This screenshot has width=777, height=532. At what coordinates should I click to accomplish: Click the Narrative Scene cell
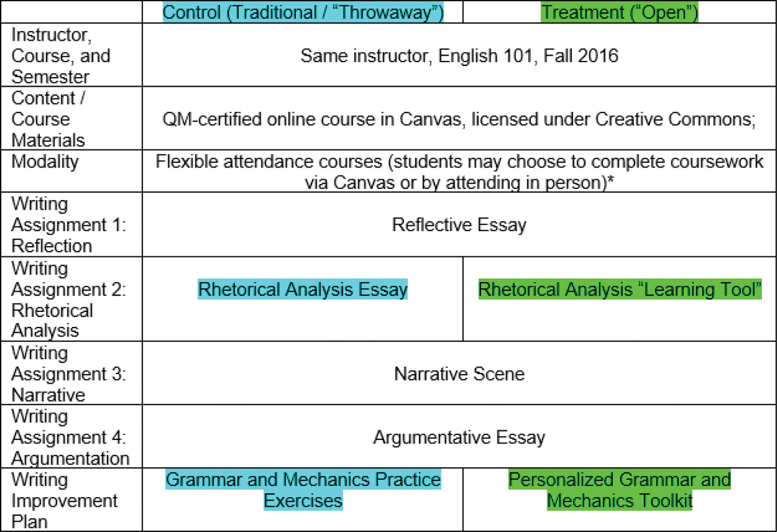click(x=459, y=373)
